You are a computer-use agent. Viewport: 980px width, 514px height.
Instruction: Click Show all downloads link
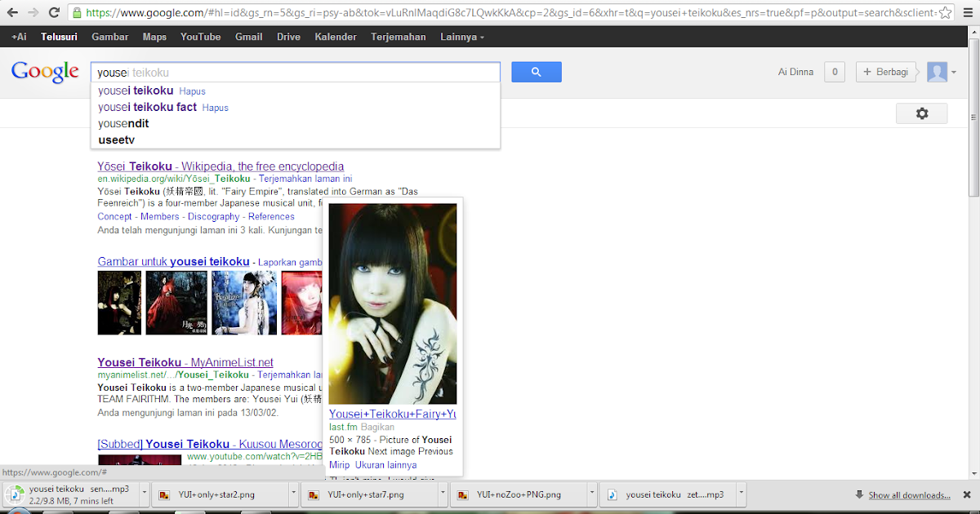tap(909, 495)
